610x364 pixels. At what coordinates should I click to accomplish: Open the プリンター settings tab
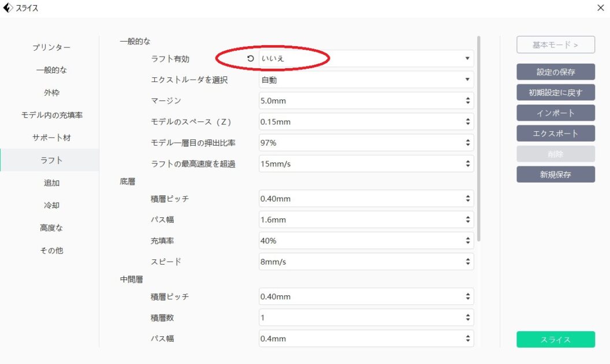51,47
